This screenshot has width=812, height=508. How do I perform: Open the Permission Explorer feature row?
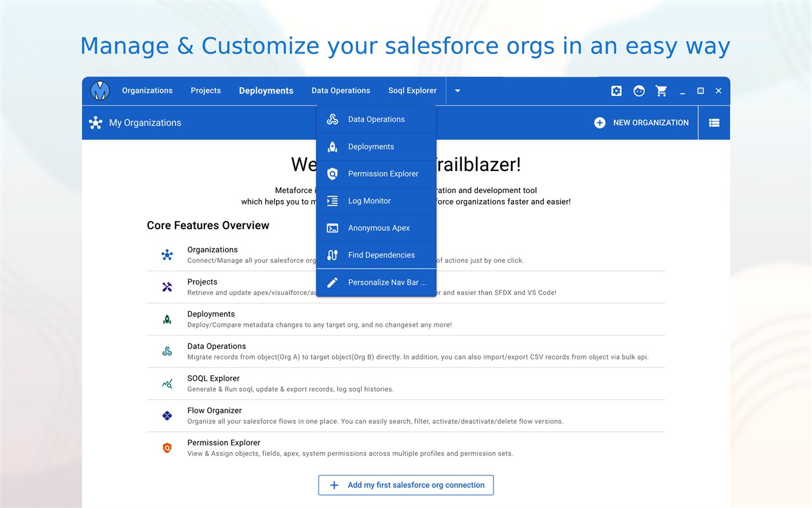pyautogui.click(x=224, y=443)
